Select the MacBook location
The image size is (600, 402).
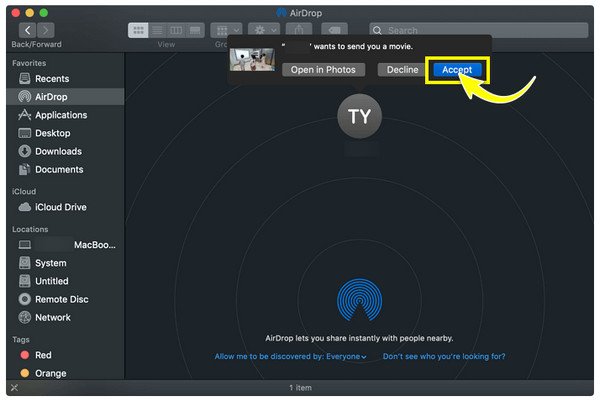point(65,245)
